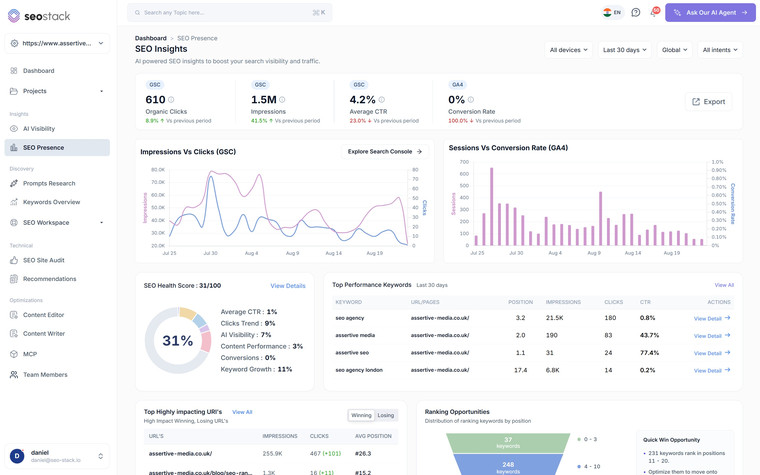The width and height of the screenshot is (760, 475).
Task: Switch URL list to Winning
Action: coord(361,415)
